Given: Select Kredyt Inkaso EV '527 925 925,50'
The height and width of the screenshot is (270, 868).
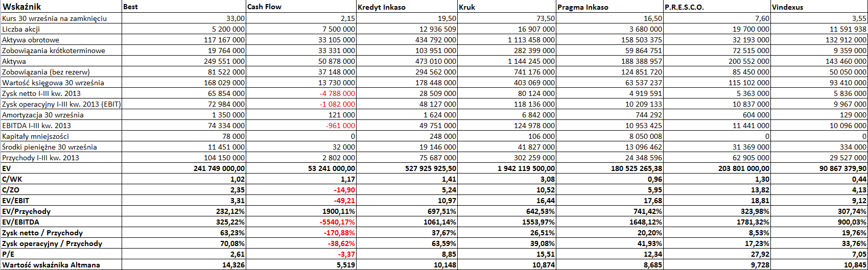Looking at the screenshot, I should (x=432, y=168).
